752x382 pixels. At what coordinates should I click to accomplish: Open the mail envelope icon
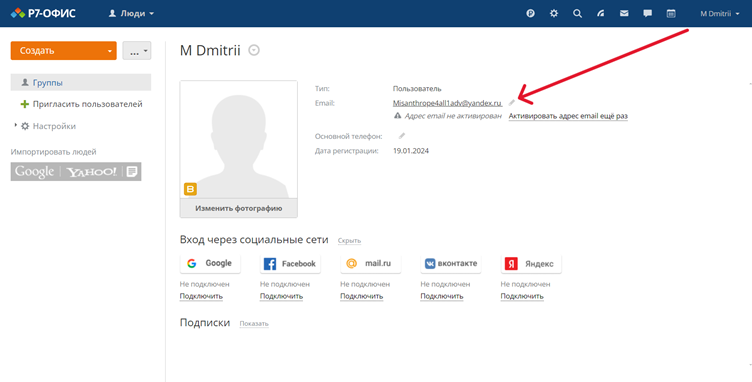(x=624, y=13)
